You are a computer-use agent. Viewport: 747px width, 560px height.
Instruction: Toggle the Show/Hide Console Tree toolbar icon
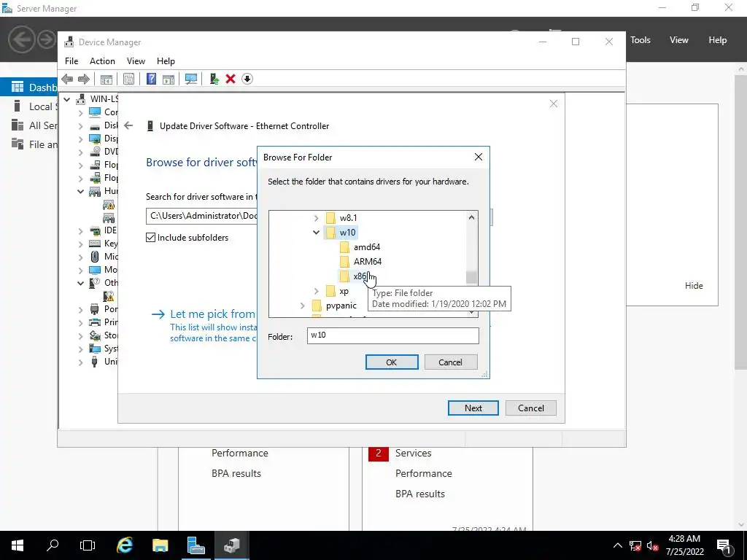(x=107, y=79)
